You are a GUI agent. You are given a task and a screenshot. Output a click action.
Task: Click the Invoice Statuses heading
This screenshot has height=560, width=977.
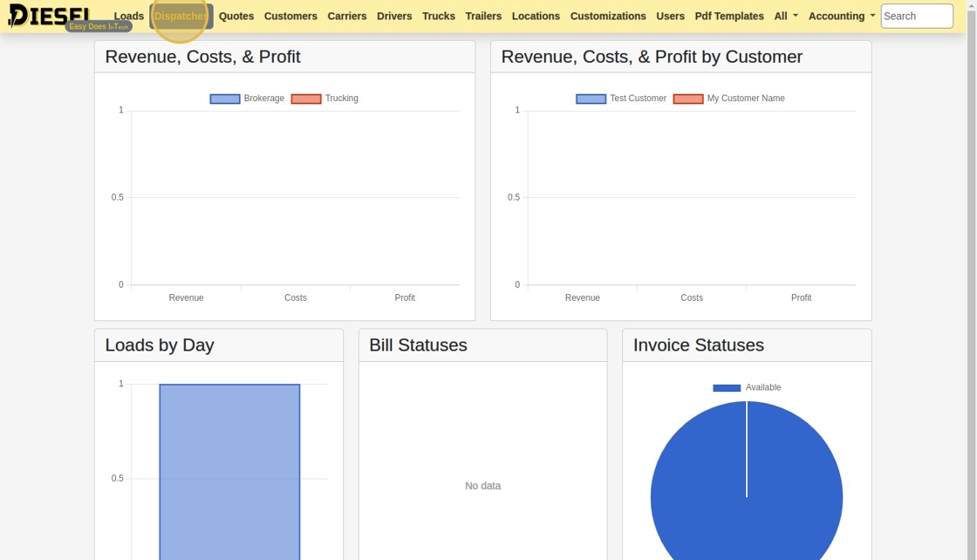pos(699,345)
